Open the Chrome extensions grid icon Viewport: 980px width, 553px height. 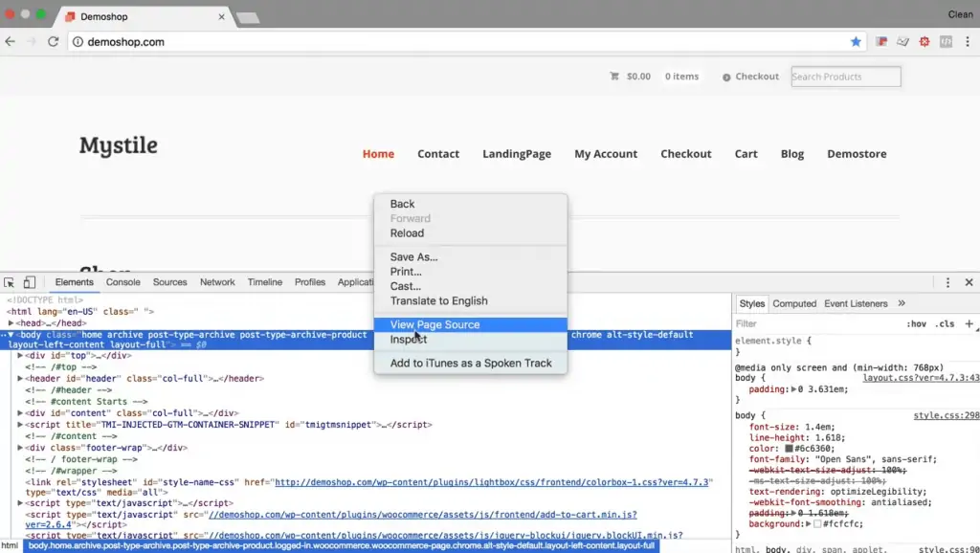[x=947, y=41]
